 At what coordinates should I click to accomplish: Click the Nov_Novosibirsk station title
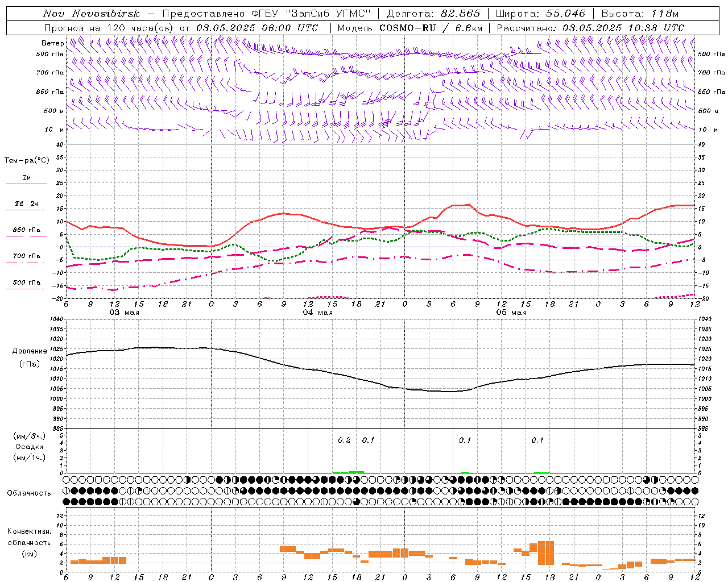[92, 14]
